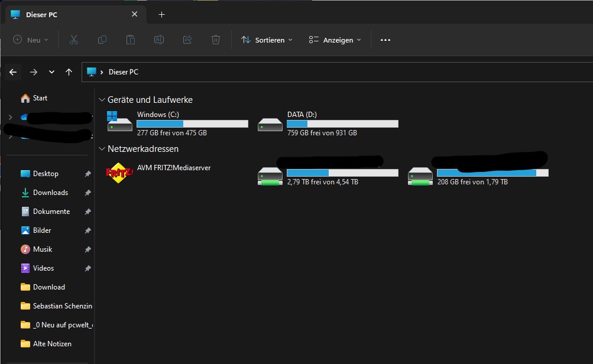The width and height of the screenshot is (593, 364).
Task: Open the Anzeigen dropdown
Action: pos(335,40)
